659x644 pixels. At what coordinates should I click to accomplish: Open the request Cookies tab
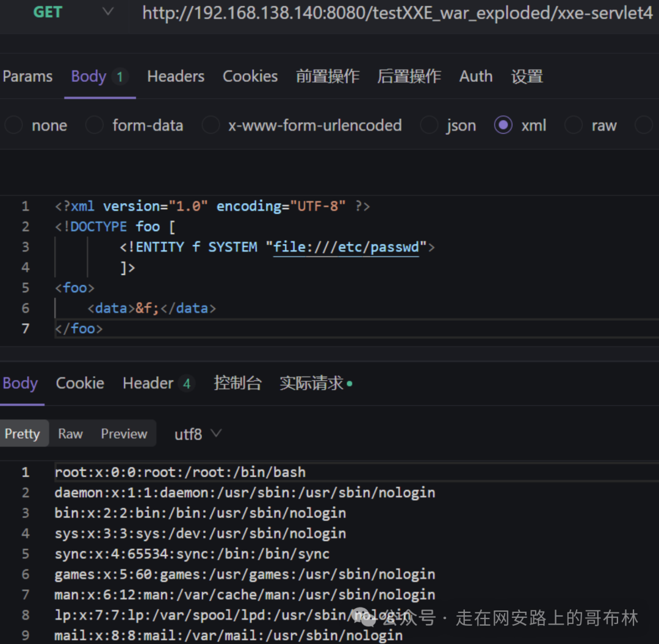point(250,76)
